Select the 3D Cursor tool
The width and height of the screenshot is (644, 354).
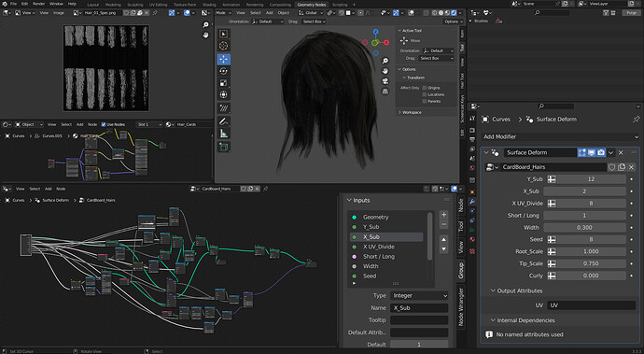coord(223,46)
